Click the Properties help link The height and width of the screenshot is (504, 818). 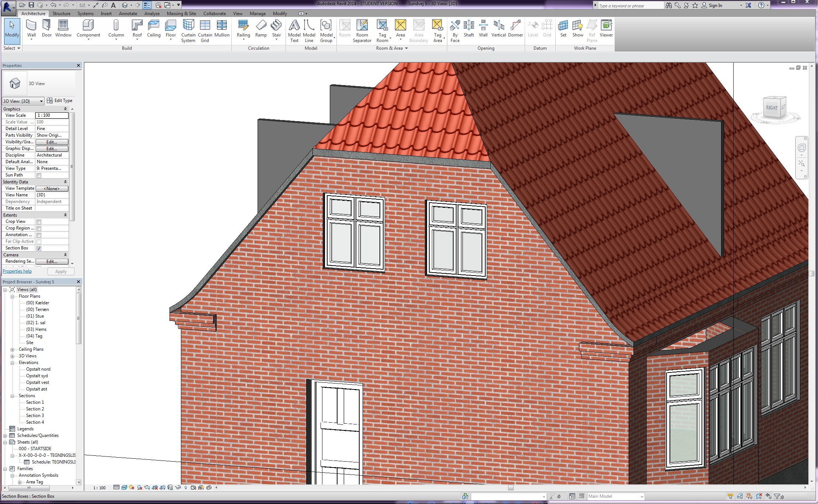click(x=17, y=271)
